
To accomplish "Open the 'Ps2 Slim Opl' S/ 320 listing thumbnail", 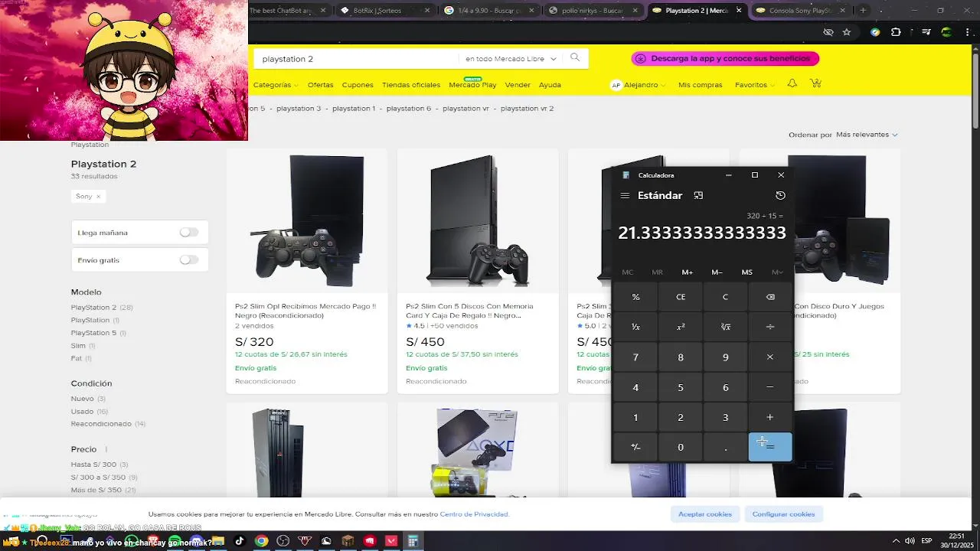I will click(306, 221).
